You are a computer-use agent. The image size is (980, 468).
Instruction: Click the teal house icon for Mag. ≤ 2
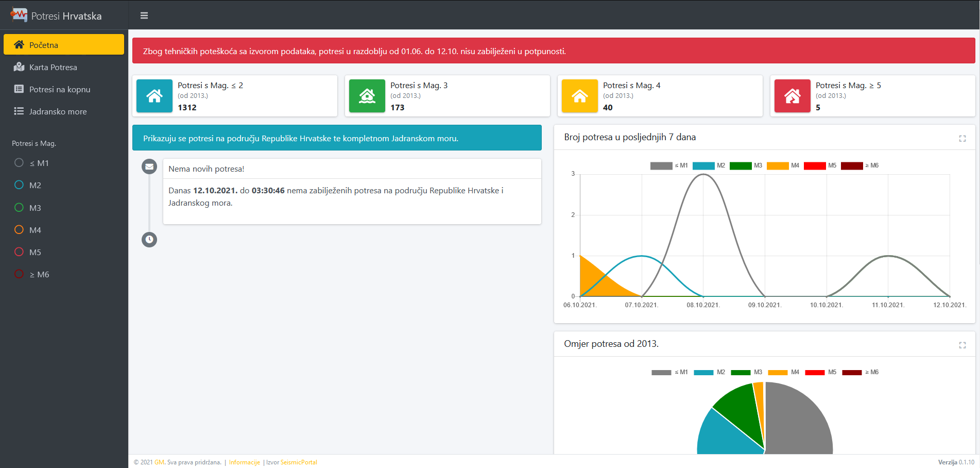pos(154,96)
